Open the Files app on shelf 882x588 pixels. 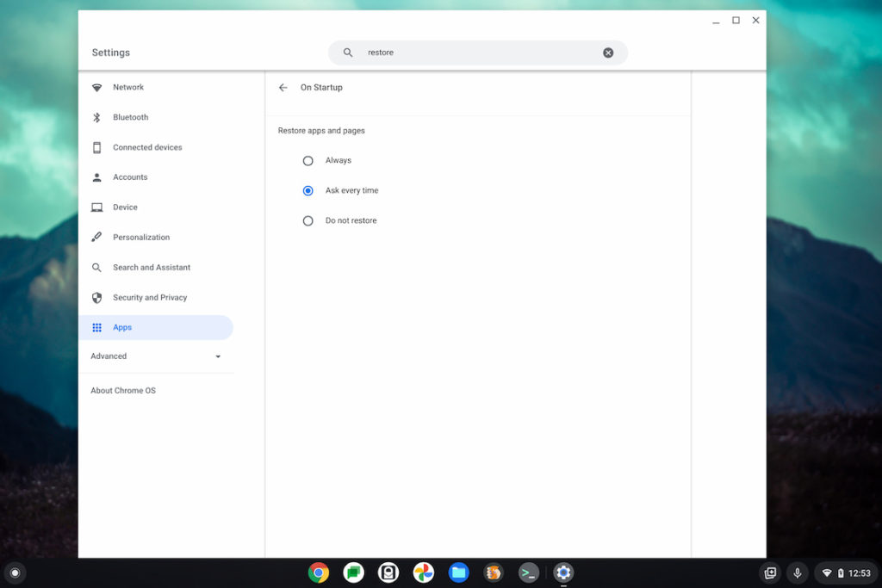coord(458,573)
